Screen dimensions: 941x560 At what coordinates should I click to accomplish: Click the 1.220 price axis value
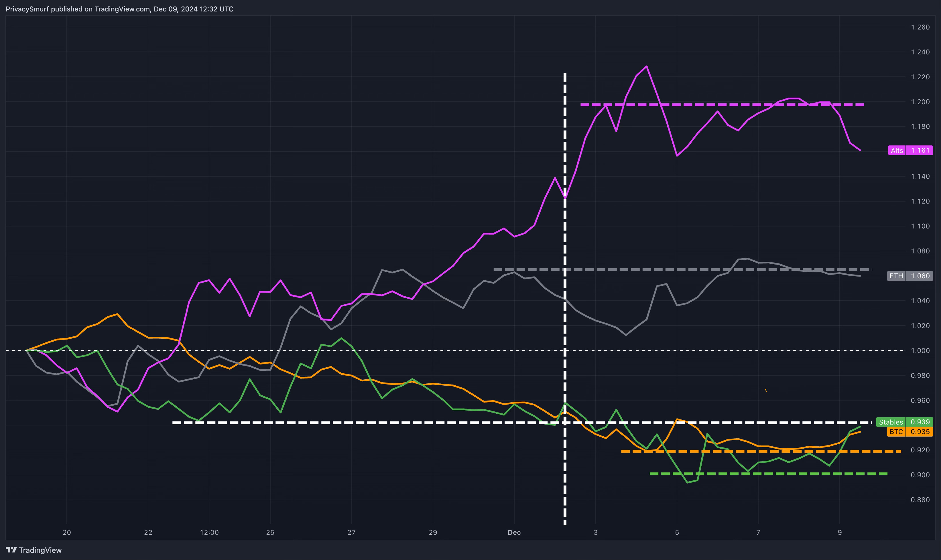coord(920,77)
